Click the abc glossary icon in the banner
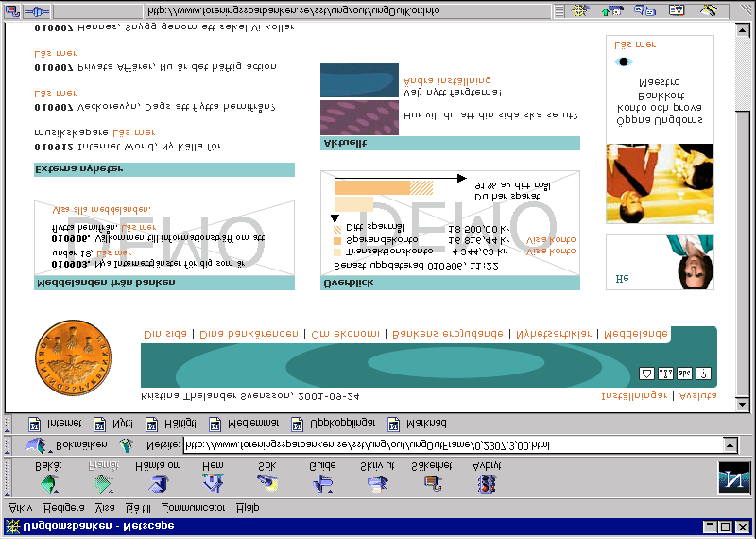The width and height of the screenshot is (756, 539). click(x=684, y=374)
